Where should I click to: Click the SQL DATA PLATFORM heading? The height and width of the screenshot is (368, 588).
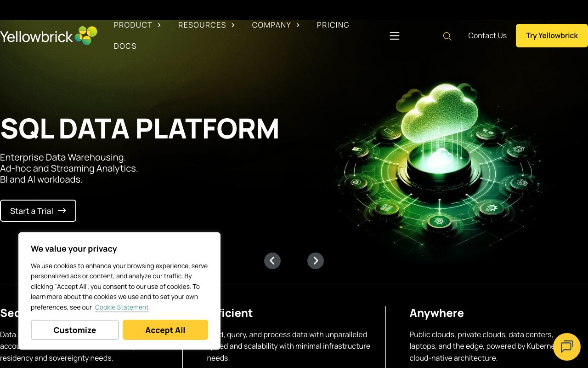(x=140, y=129)
